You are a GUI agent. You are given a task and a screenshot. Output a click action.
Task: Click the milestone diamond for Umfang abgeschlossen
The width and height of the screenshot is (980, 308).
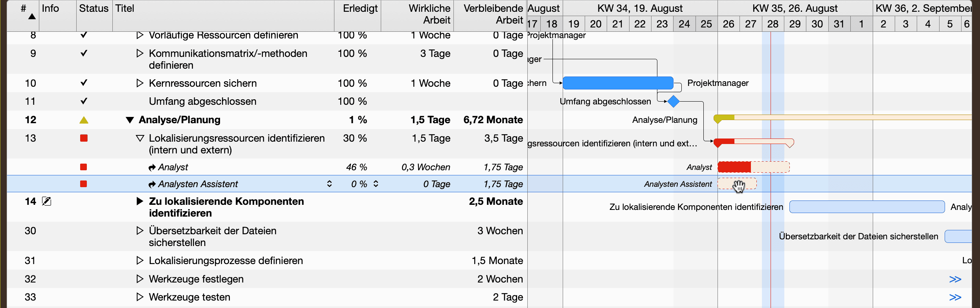[x=674, y=101]
